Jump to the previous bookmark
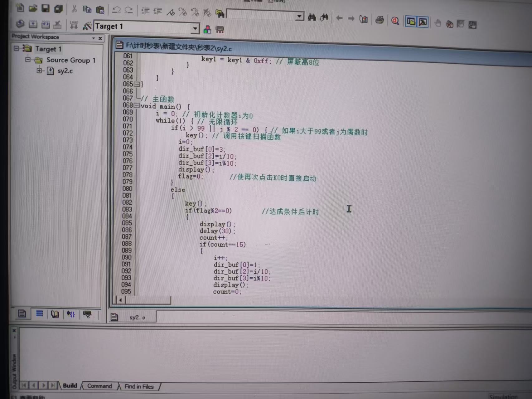532x399 pixels. click(195, 12)
